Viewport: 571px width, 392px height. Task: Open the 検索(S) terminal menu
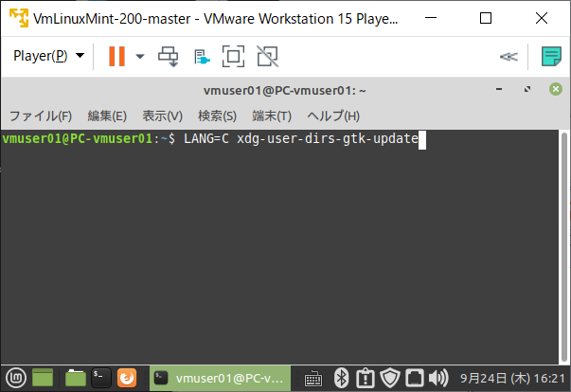click(218, 116)
